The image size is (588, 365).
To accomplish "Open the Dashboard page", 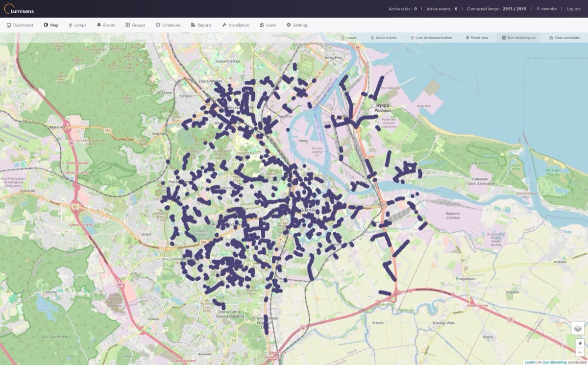I will click(x=20, y=25).
